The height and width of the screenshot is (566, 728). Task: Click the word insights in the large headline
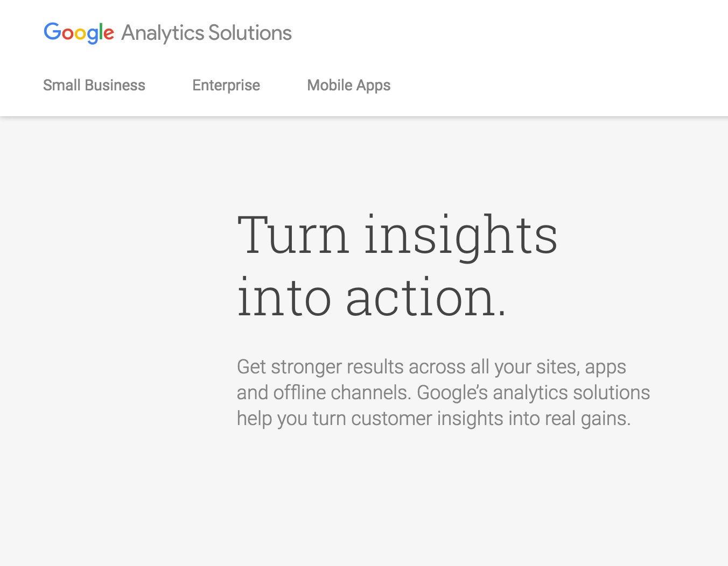[x=461, y=235]
